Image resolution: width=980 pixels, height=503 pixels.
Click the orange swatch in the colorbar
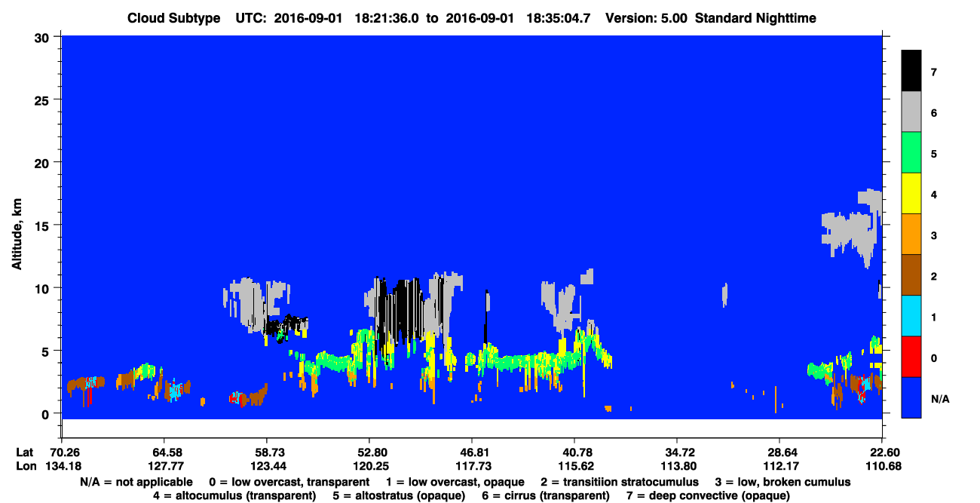pos(911,235)
